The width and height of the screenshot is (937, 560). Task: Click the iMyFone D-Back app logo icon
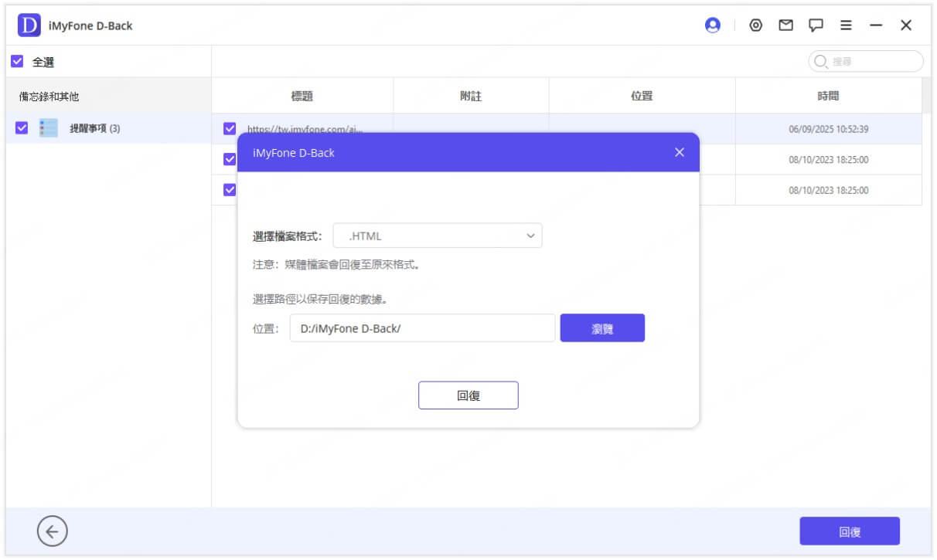tap(30, 25)
